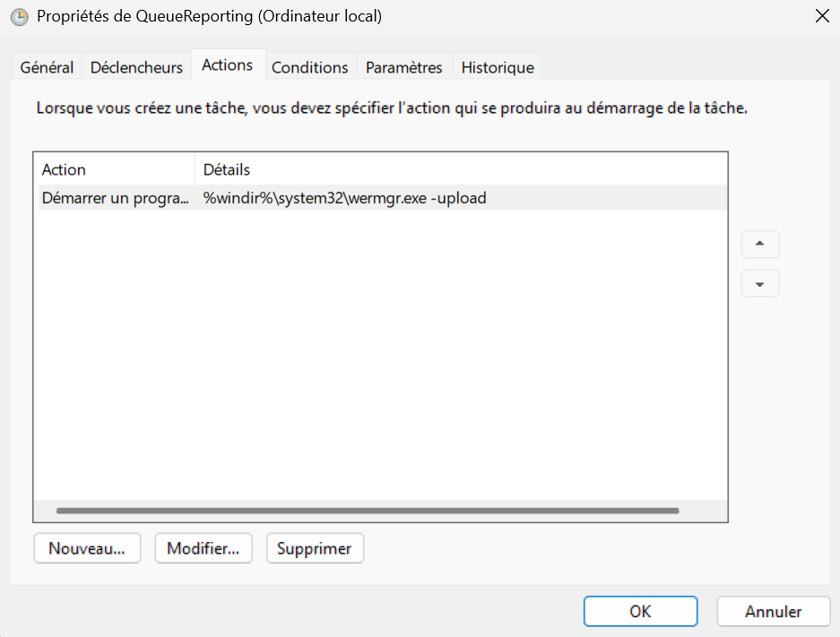The width and height of the screenshot is (840, 637).
Task: Dismiss the dialog with Annuler
Action: pos(773,610)
